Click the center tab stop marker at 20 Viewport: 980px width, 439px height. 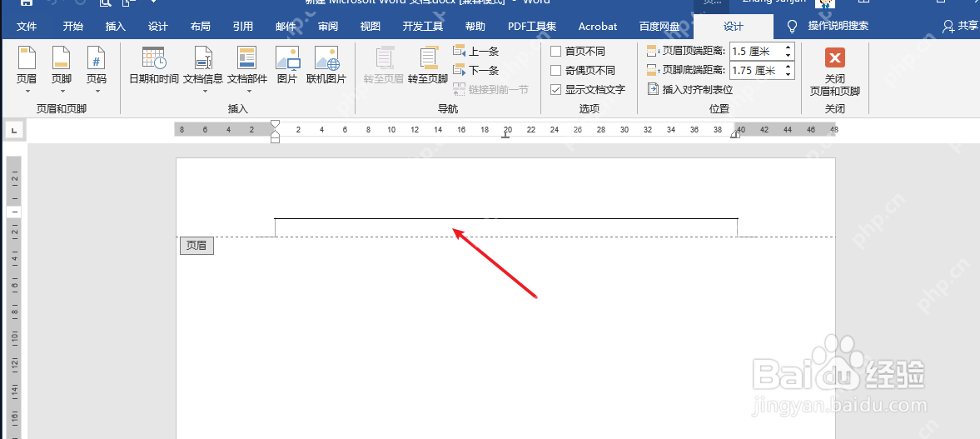click(x=505, y=135)
